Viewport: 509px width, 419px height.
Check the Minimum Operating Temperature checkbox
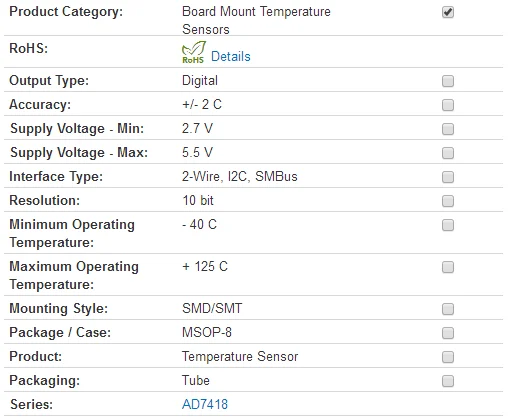coord(448,225)
